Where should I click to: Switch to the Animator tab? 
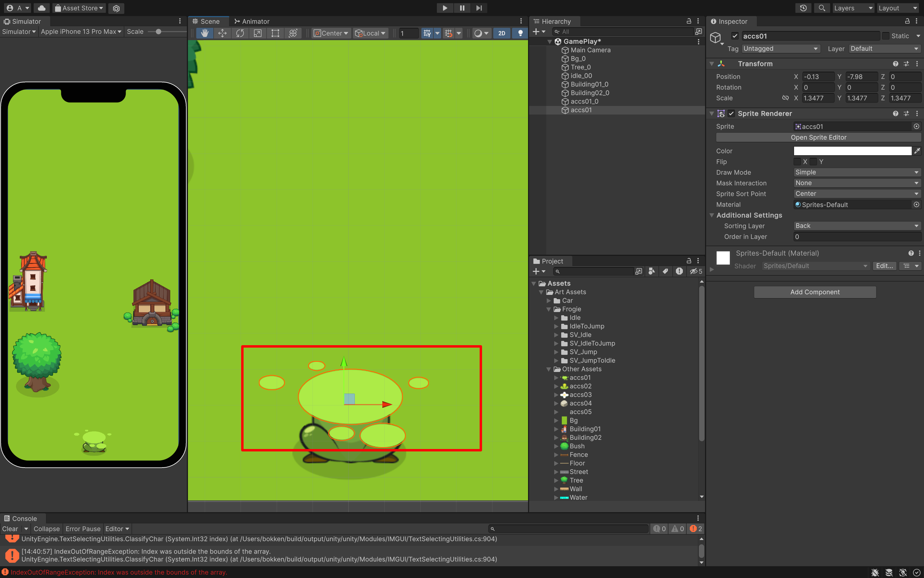pyautogui.click(x=252, y=21)
